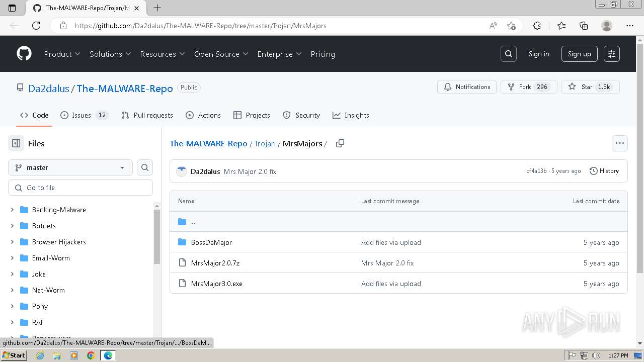Open the tab actions menu icon

click(12, 8)
